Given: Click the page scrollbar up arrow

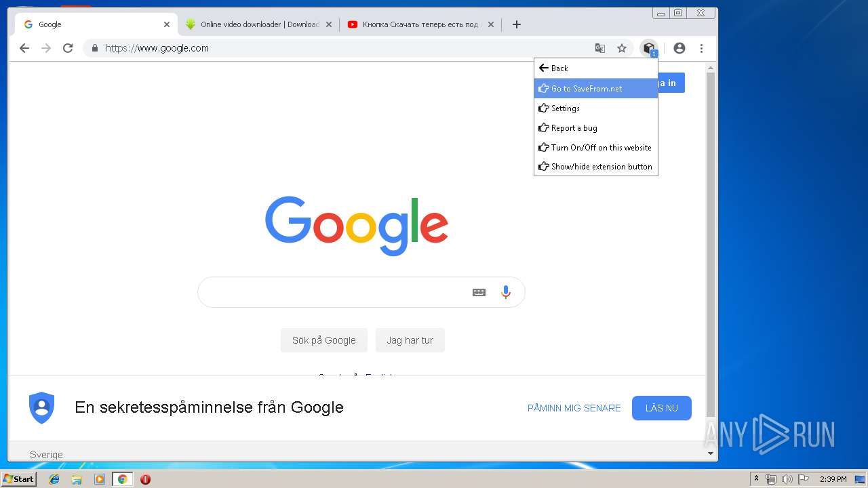Looking at the screenshot, I should (x=711, y=68).
